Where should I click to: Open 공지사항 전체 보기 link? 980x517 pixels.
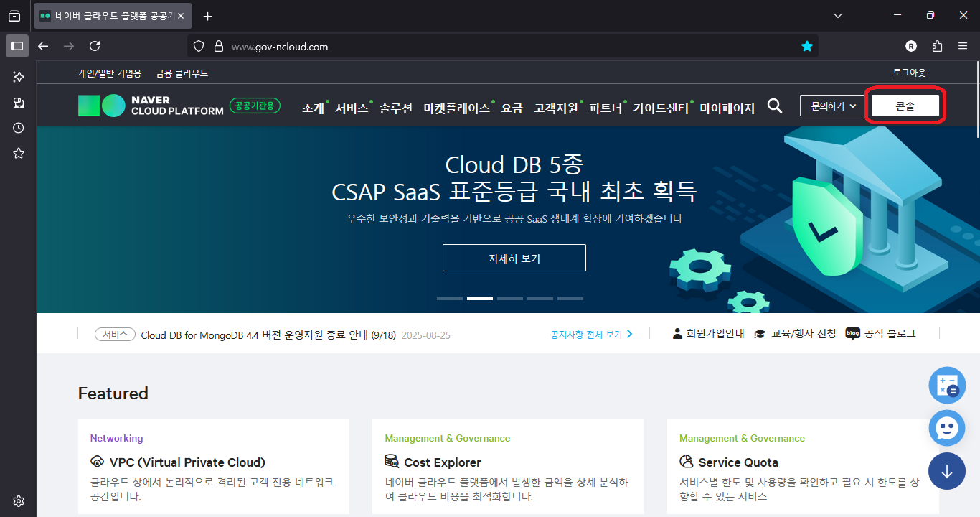click(x=592, y=334)
